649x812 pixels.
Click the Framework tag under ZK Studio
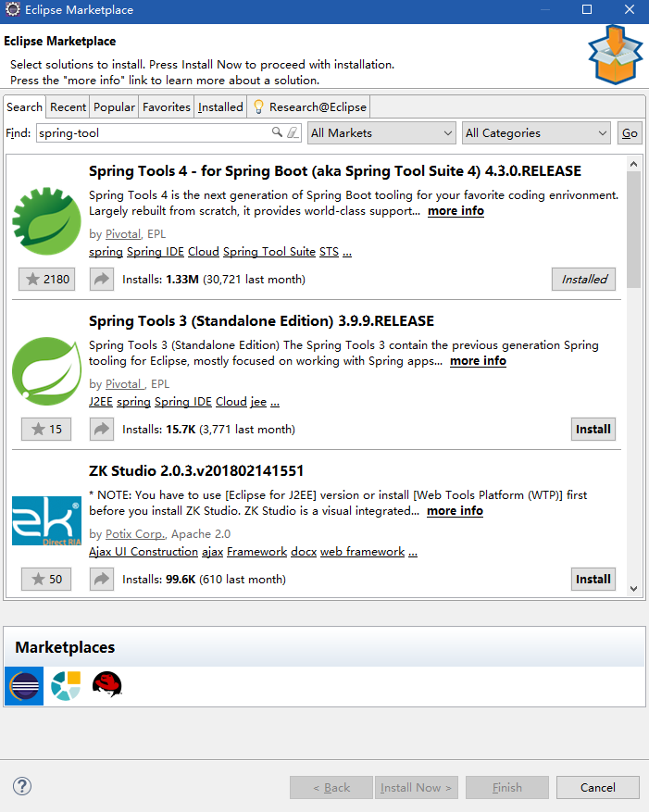(256, 552)
